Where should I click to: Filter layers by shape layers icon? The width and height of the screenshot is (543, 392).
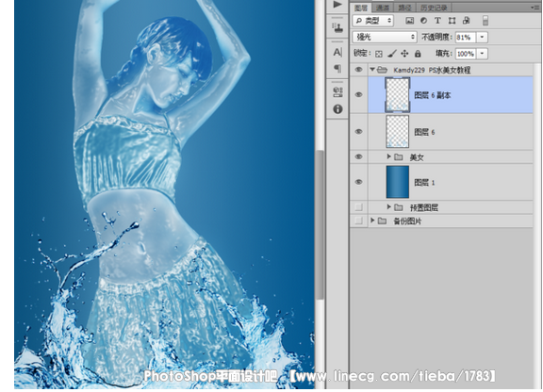[x=452, y=21]
